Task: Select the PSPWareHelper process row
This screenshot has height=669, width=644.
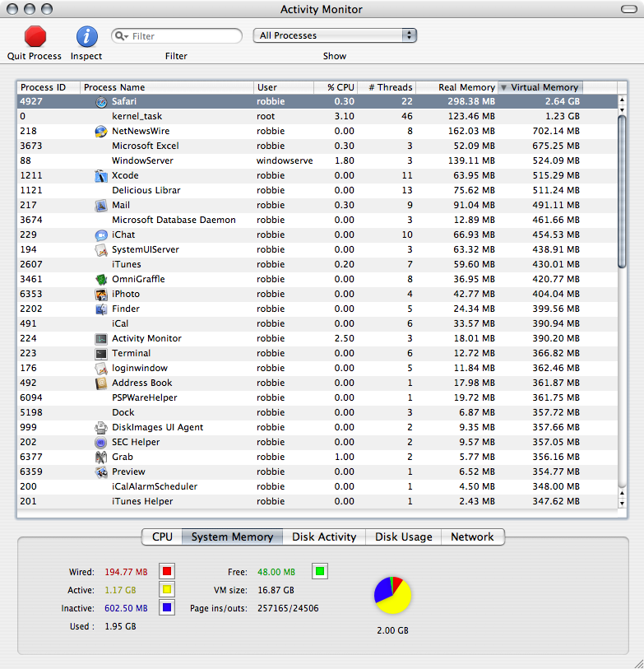Action: pos(317,397)
